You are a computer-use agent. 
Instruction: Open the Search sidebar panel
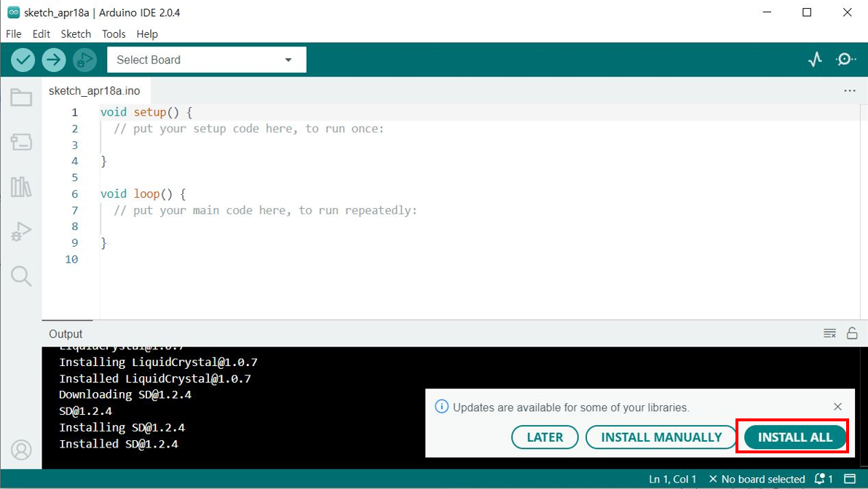(21, 276)
